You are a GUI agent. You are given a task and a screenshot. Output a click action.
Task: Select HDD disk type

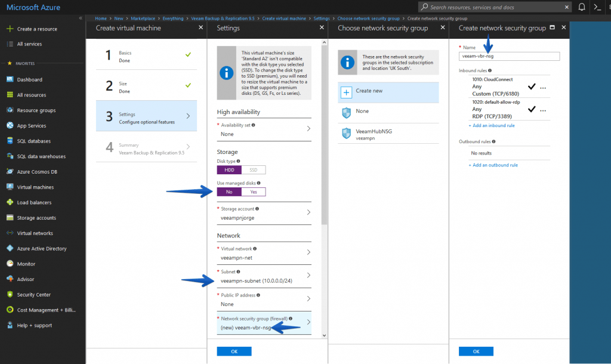point(230,170)
